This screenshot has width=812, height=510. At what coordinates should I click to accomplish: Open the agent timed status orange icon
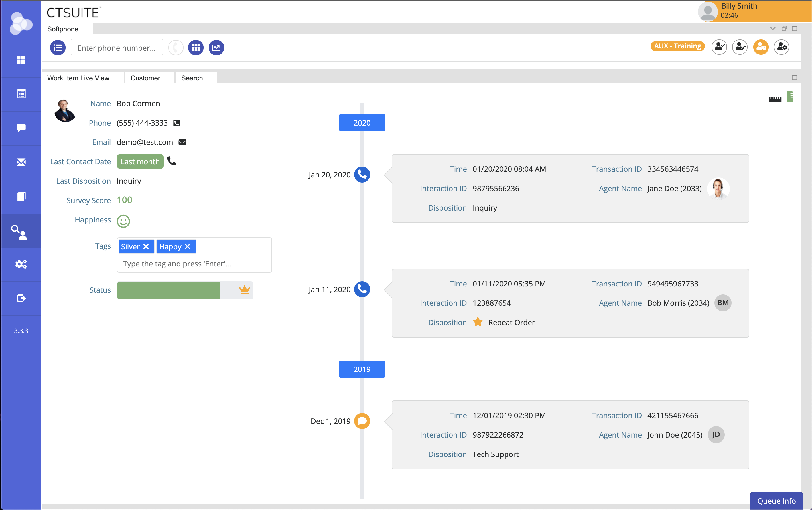pyautogui.click(x=760, y=47)
